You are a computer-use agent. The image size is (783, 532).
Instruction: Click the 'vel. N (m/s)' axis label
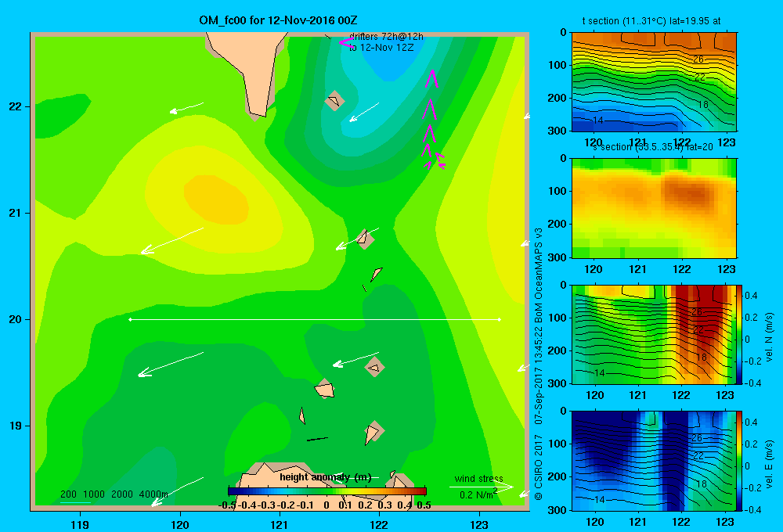(769, 337)
